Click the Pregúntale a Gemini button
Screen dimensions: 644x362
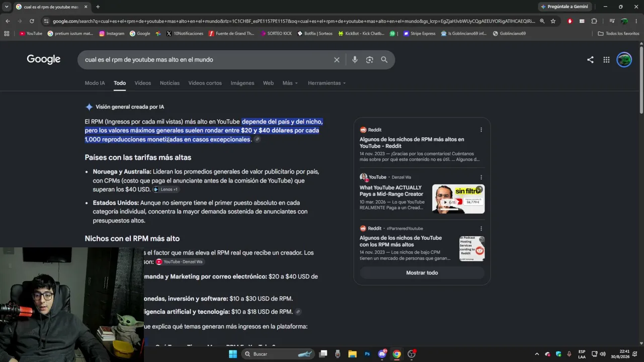click(x=564, y=7)
